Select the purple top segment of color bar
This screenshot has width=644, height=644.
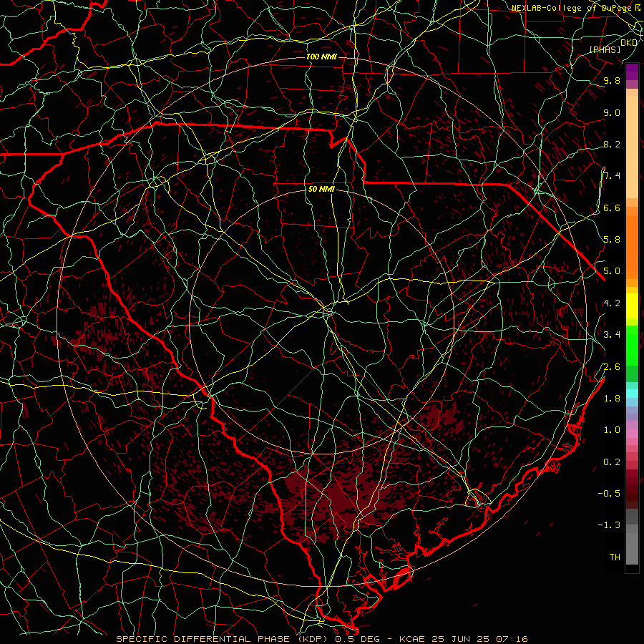632,72
